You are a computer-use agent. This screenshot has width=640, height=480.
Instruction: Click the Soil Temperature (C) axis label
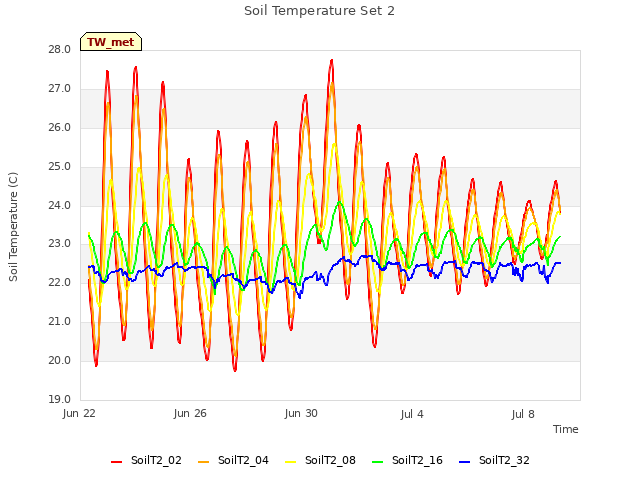[13, 227]
